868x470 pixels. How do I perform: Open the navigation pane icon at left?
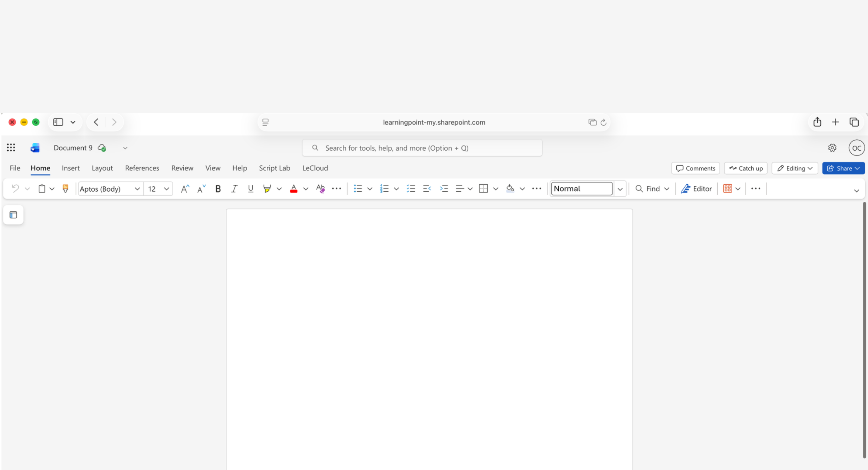[13, 215]
